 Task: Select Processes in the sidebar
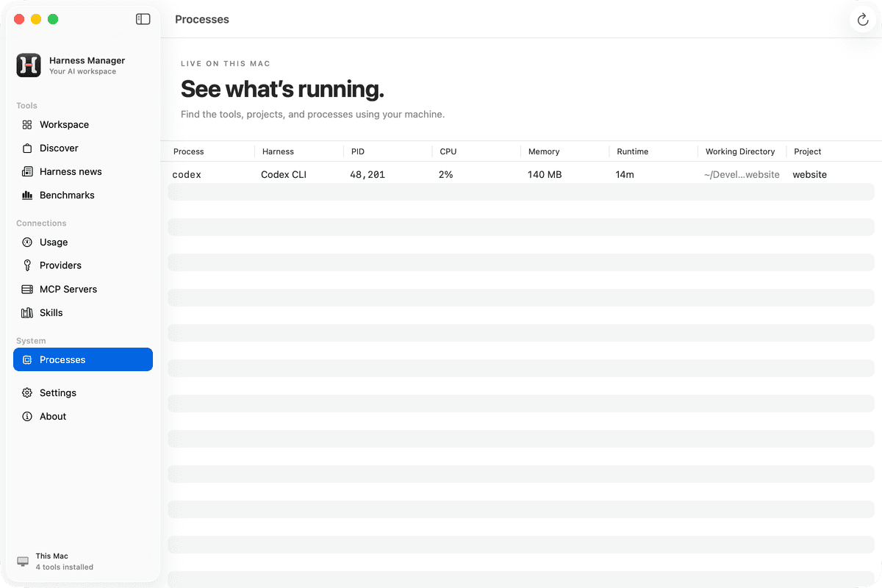click(x=83, y=360)
